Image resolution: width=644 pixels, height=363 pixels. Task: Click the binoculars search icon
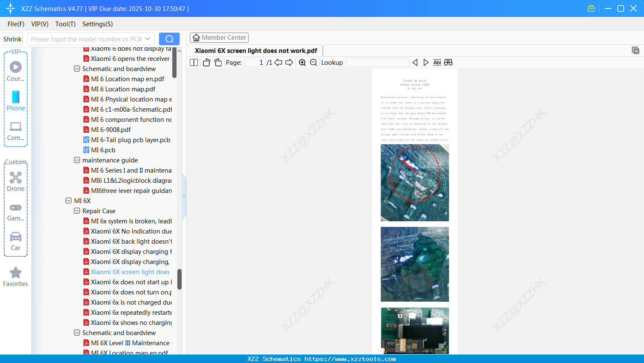tap(448, 63)
